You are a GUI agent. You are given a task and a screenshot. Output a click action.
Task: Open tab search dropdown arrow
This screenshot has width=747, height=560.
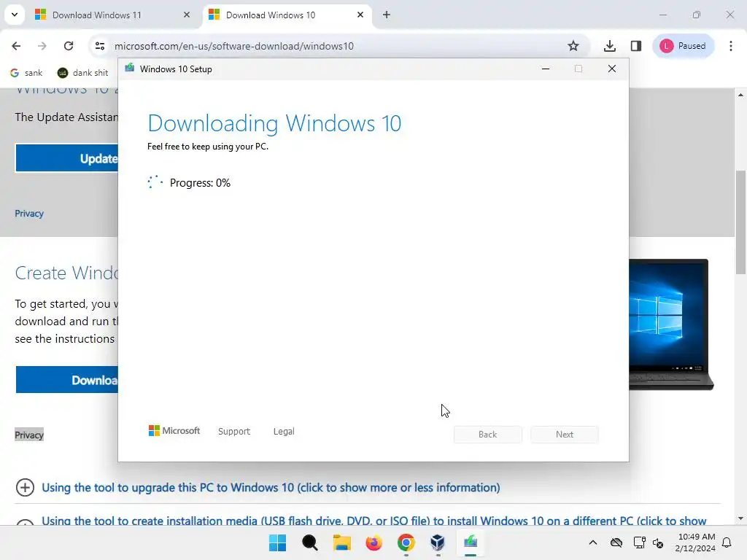pos(15,15)
